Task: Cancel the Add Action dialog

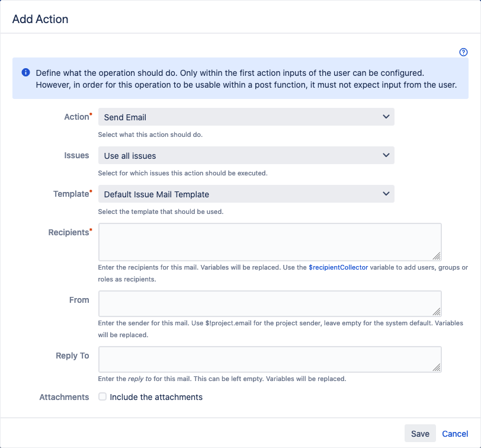Action: (455, 434)
